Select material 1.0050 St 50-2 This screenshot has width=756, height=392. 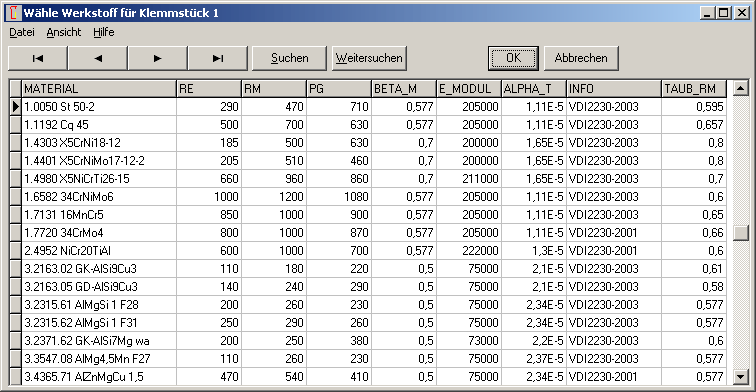click(99, 107)
